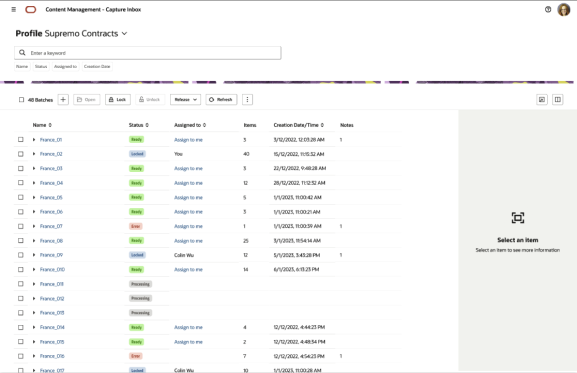Screen dimensions: 577x373
Task: Expand the France_08 row
Action: (x=34, y=241)
